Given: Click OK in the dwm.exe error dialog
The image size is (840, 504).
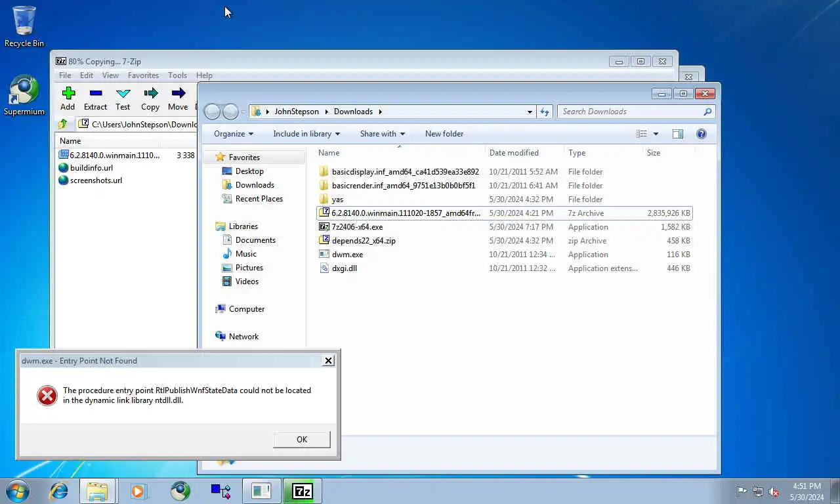Looking at the screenshot, I should coord(302,440).
